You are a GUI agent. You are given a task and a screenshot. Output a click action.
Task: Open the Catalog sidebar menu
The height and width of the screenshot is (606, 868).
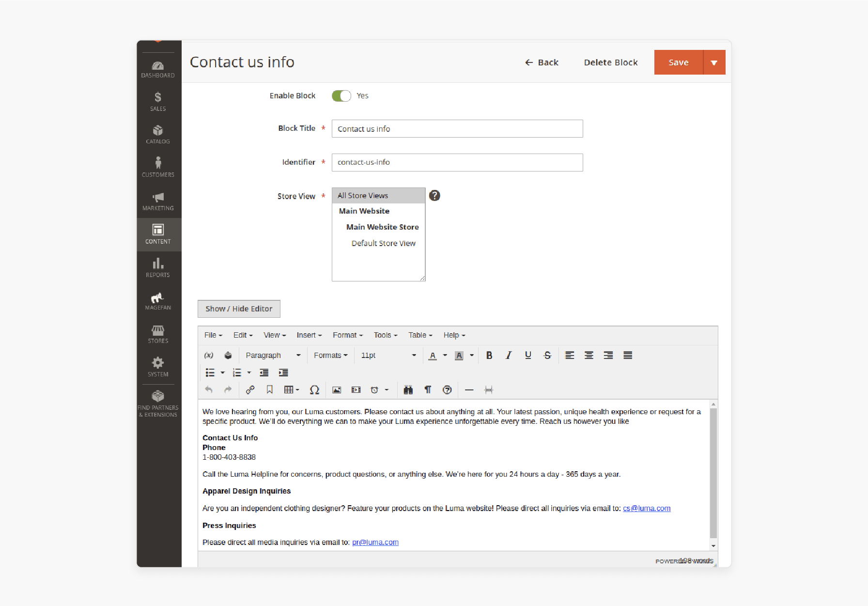click(158, 135)
